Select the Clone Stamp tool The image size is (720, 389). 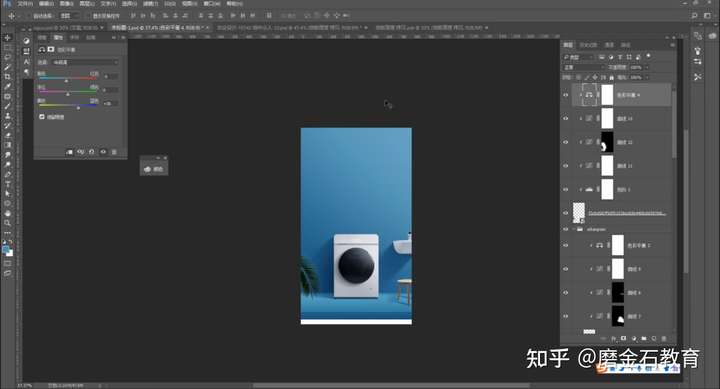8,116
